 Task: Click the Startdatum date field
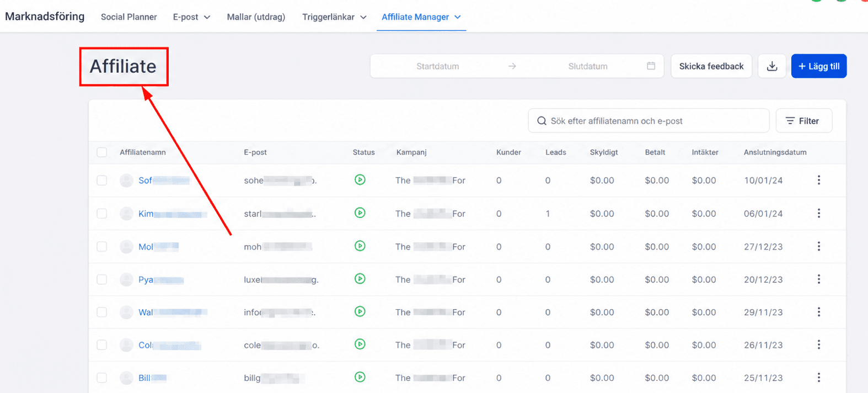pos(437,66)
